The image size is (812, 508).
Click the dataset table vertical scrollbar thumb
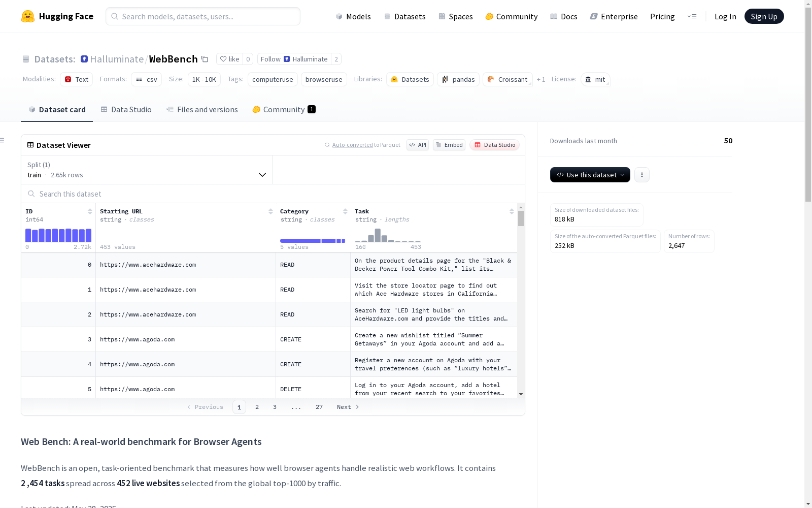[521, 218]
